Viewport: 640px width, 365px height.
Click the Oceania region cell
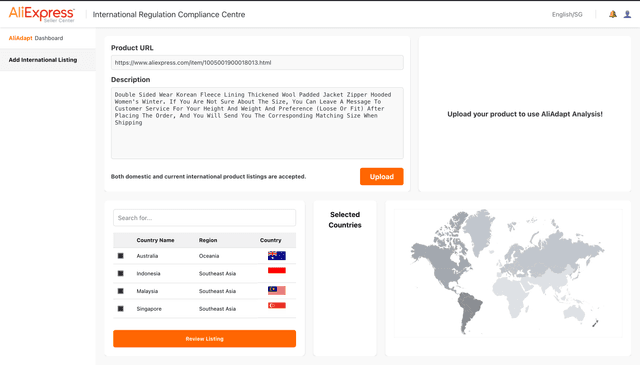(209, 256)
